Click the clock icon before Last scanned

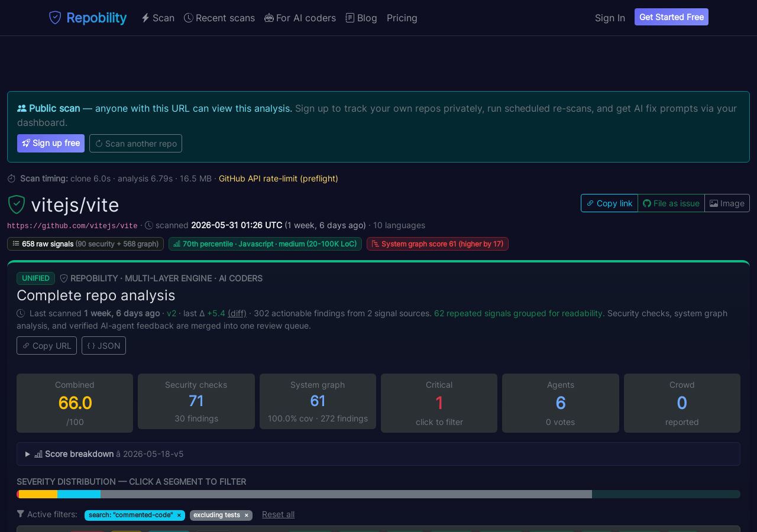(x=21, y=313)
